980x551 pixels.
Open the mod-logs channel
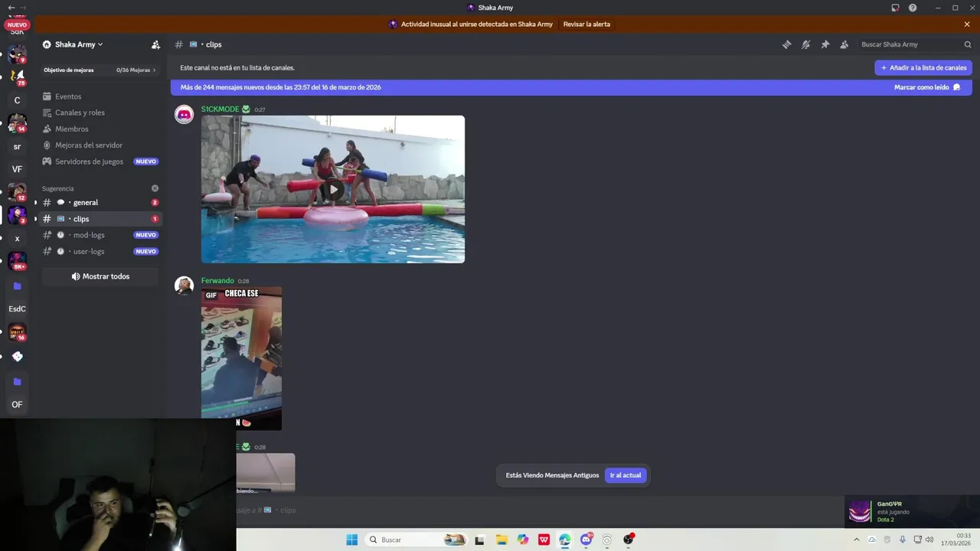100,235
